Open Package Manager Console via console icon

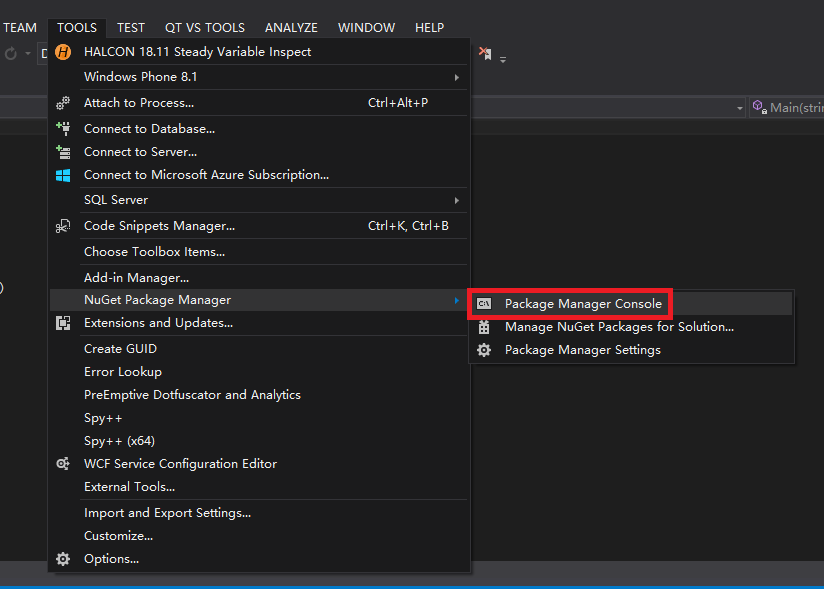tap(485, 303)
